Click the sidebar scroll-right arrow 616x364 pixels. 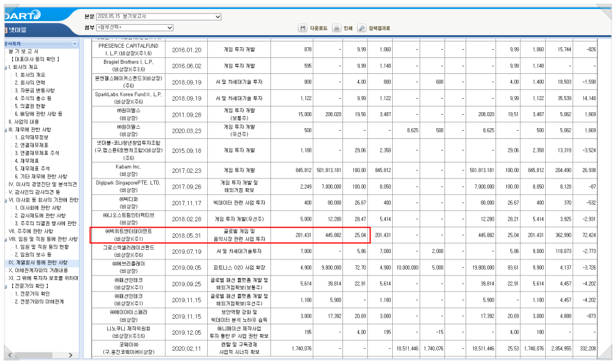70,355
